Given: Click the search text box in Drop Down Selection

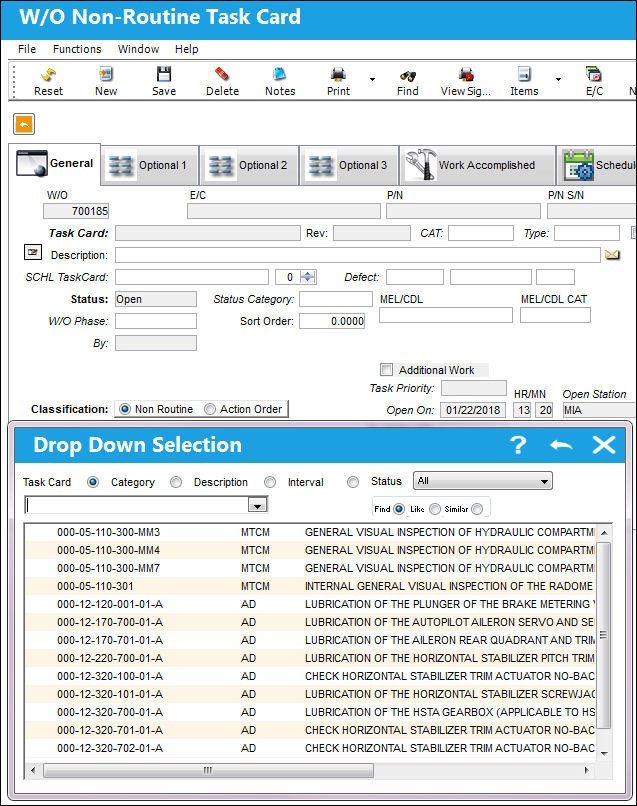Looking at the screenshot, I should pos(137,505).
